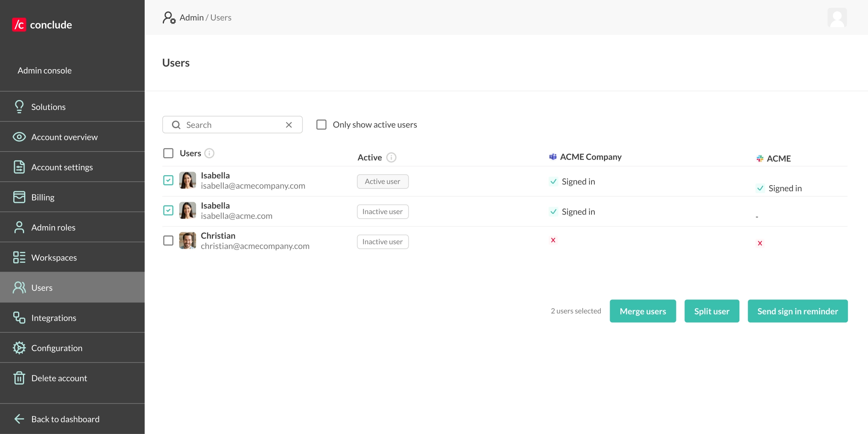Toggle the select-all Users checkbox
The width and height of the screenshot is (868, 434).
click(168, 153)
